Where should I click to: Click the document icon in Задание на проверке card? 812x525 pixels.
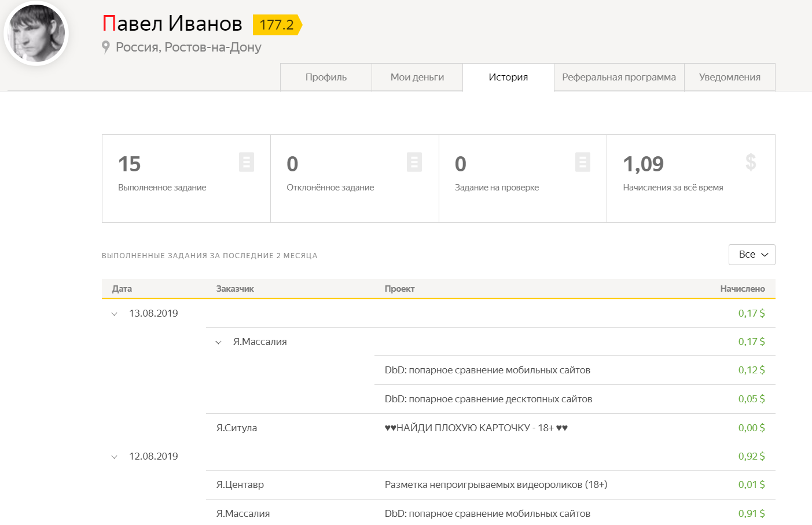(x=583, y=162)
